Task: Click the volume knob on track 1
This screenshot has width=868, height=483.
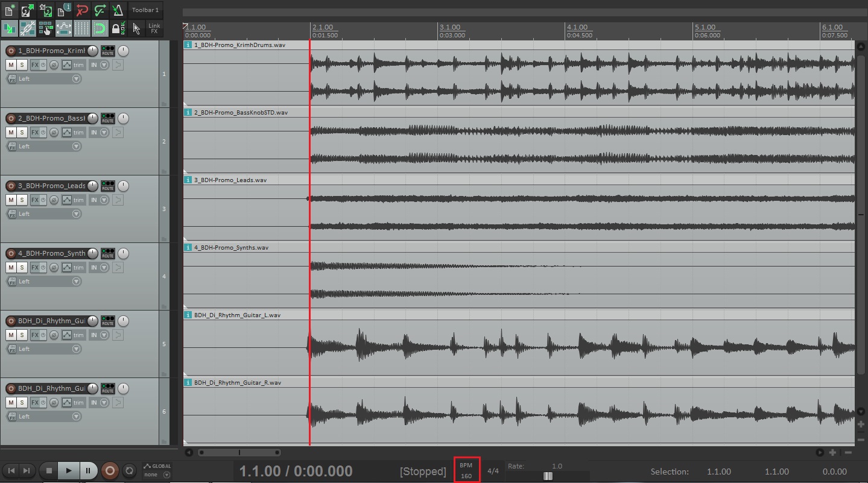Action: click(93, 51)
